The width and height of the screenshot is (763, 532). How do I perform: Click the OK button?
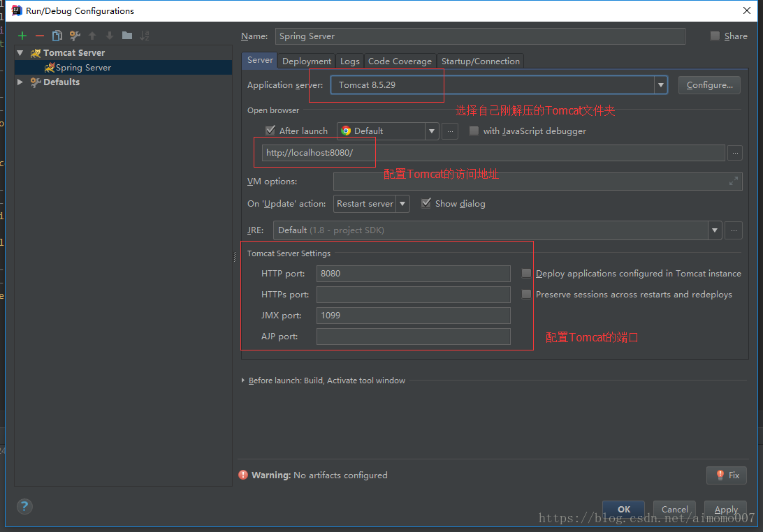pos(624,509)
